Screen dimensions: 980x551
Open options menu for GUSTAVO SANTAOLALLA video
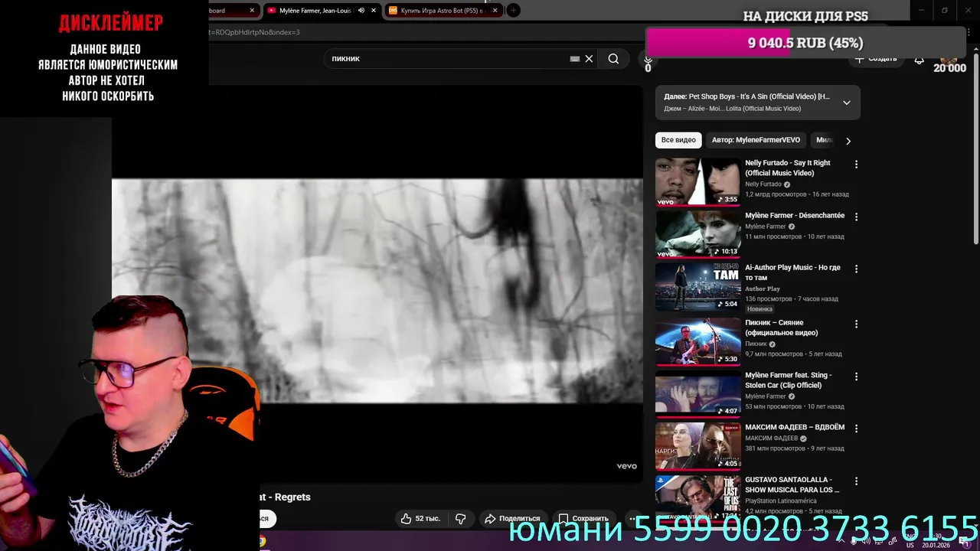click(856, 481)
